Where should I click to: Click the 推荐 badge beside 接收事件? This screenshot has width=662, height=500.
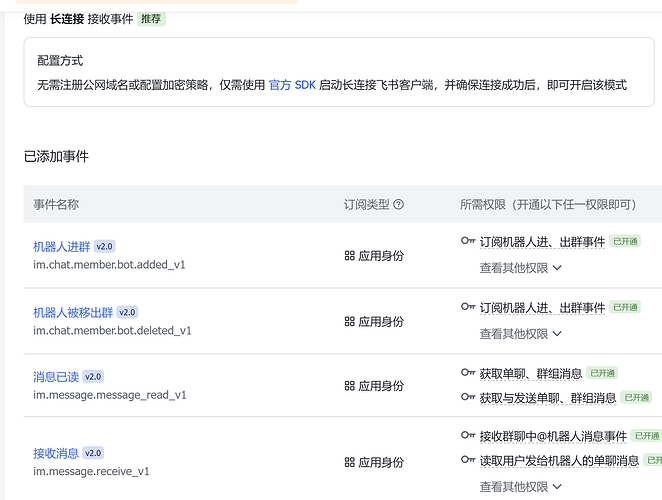(x=151, y=19)
